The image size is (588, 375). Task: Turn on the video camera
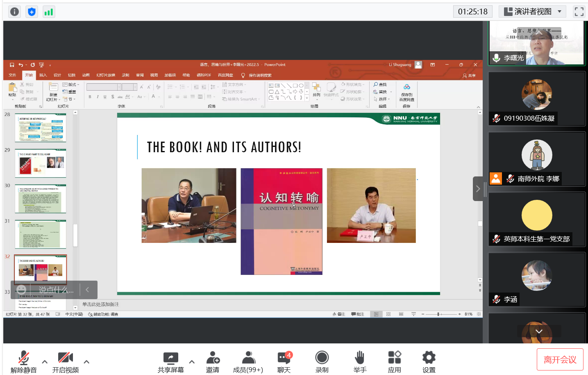coord(65,358)
